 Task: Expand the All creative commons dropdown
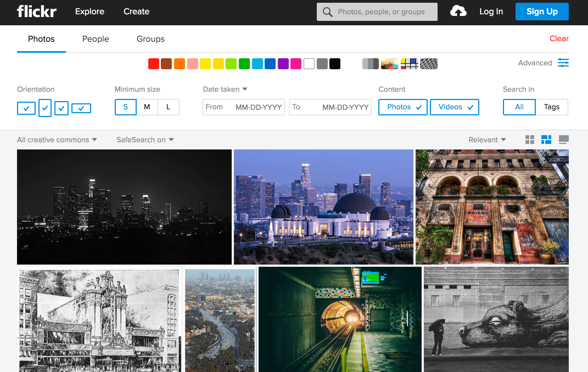[x=57, y=140]
